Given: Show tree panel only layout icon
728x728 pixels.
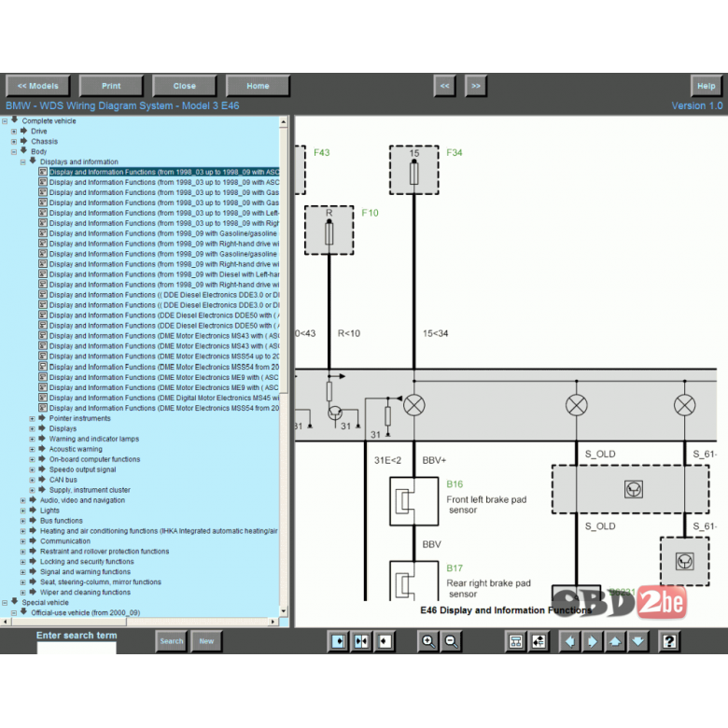Looking at the screenshot, I should pyautogui.click(x=339, y=641).
